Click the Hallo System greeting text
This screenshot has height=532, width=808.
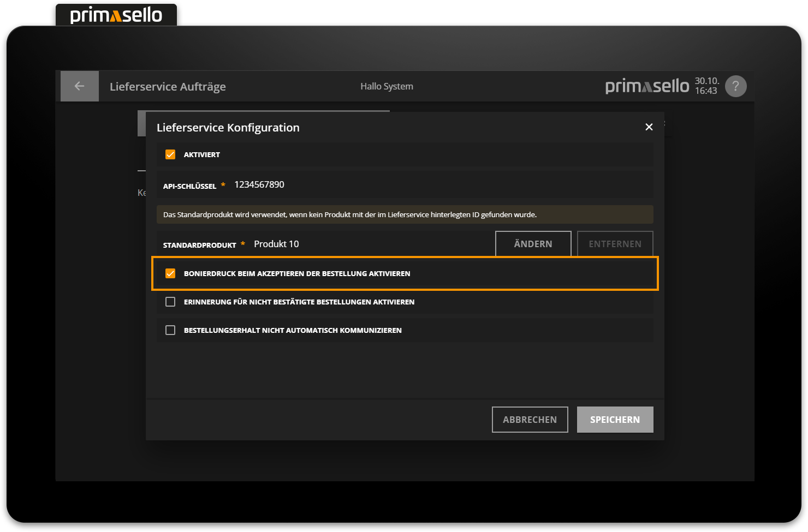click(387, 86)
